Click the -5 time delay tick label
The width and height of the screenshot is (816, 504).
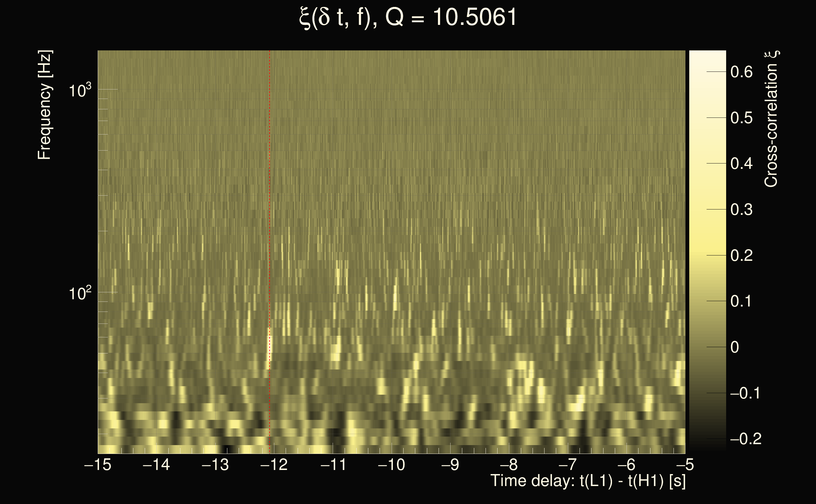685,465
